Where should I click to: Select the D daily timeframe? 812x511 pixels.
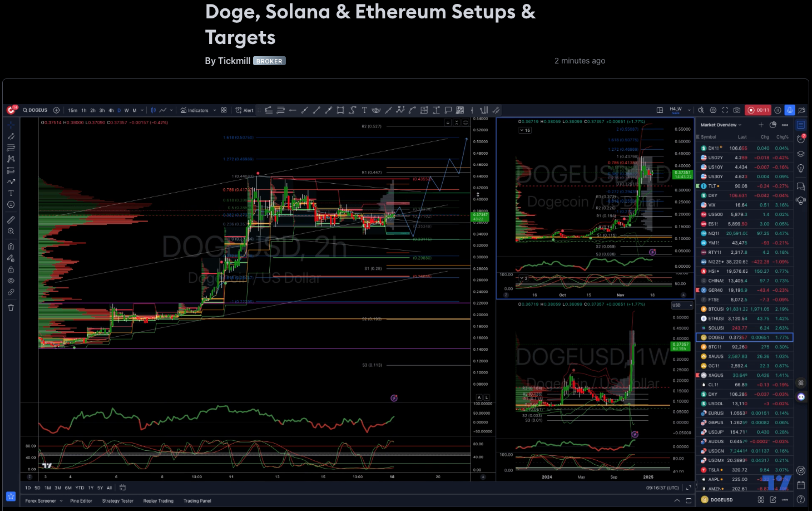119,110
